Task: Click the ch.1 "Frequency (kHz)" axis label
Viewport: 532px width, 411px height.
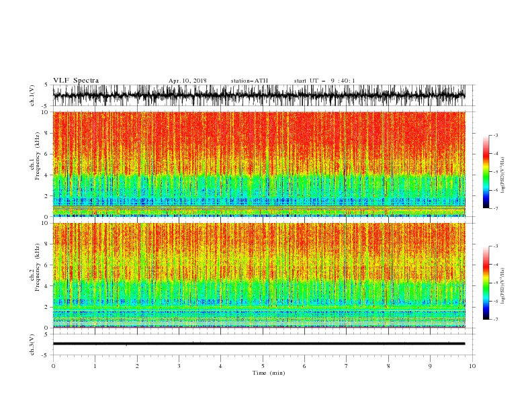Action: pyautogui.click(x=38, y=156)
